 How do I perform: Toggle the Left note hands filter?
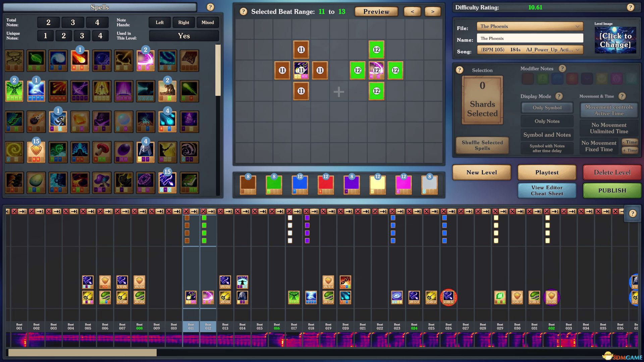click(x=159, y=22)
